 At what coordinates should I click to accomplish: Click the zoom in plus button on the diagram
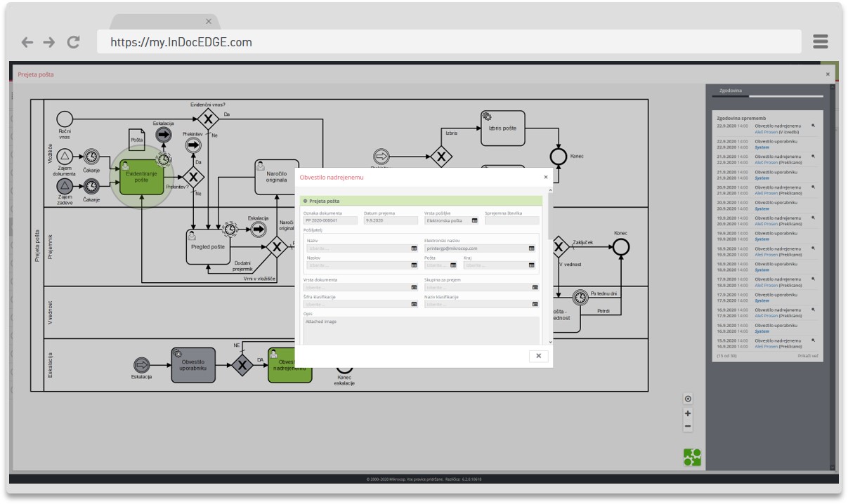point(688,413)
